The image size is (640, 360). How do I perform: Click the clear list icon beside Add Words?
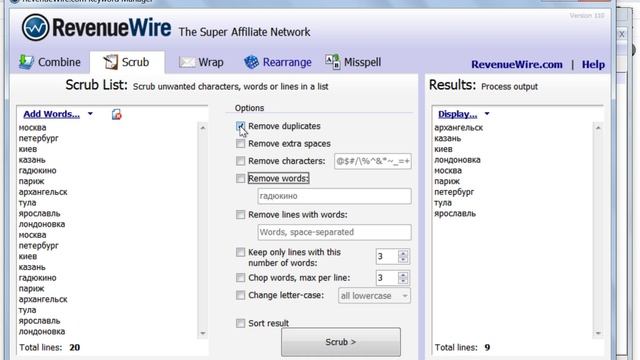pos(116,114)
